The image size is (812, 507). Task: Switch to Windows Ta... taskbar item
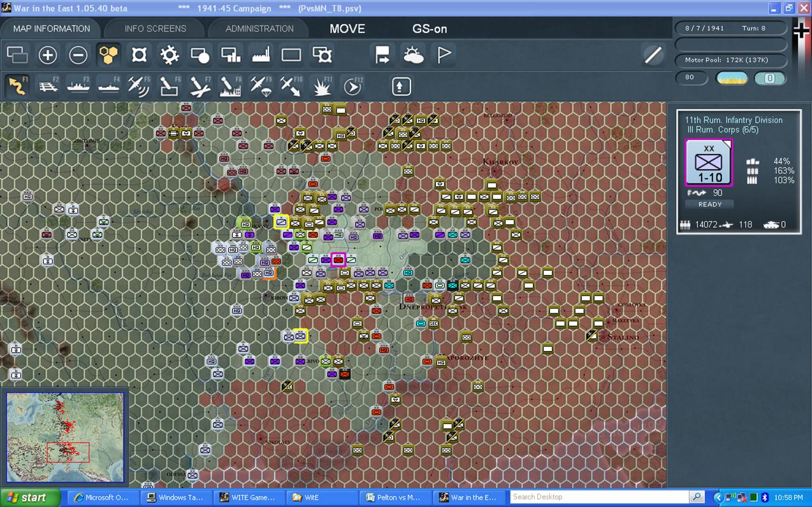175,497
